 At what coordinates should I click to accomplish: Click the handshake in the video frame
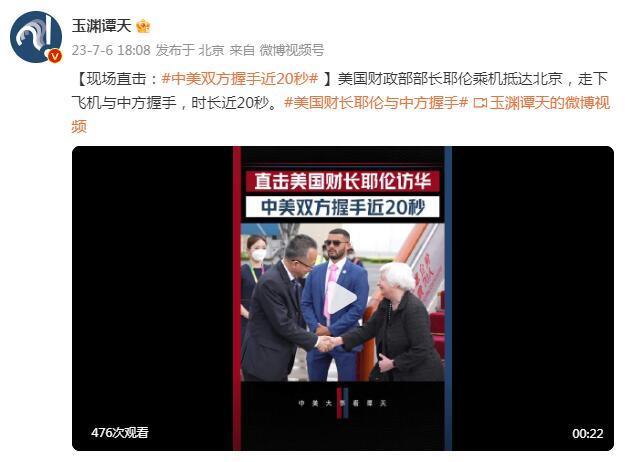pyautogui.click(x=328, y=343)
